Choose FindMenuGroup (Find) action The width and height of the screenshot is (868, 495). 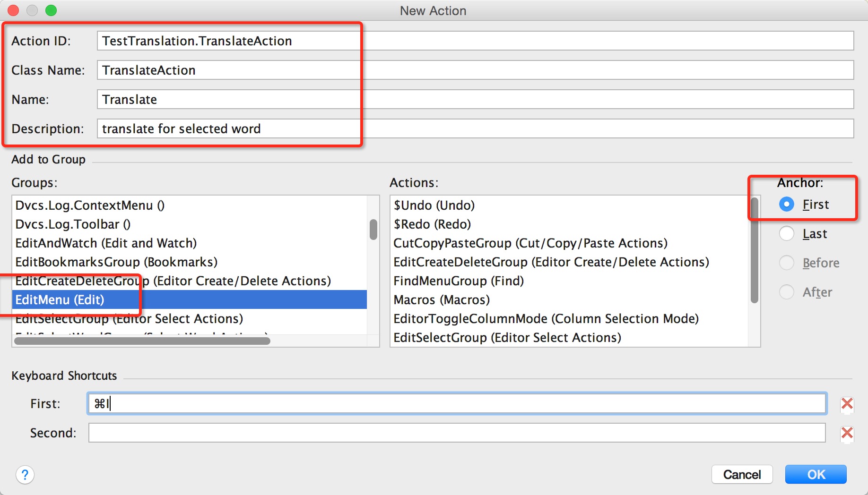tap(459, 281)
